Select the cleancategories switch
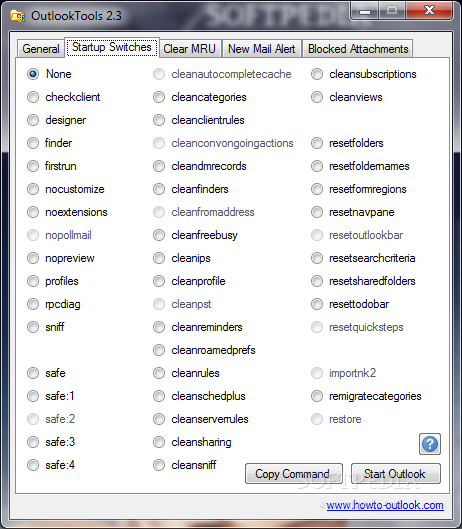Viewport: 462px width, 529px height. point(159,97)
